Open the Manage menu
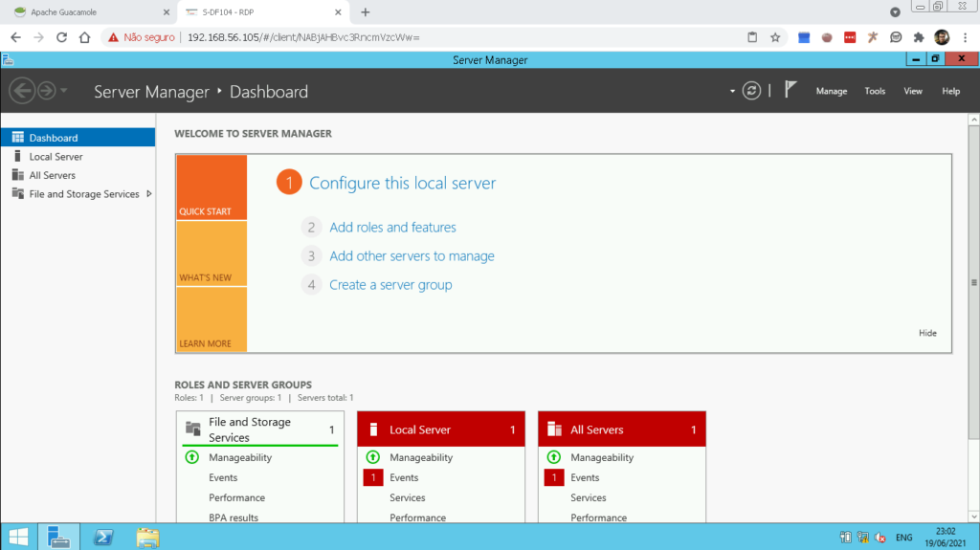 coord(832,91)
